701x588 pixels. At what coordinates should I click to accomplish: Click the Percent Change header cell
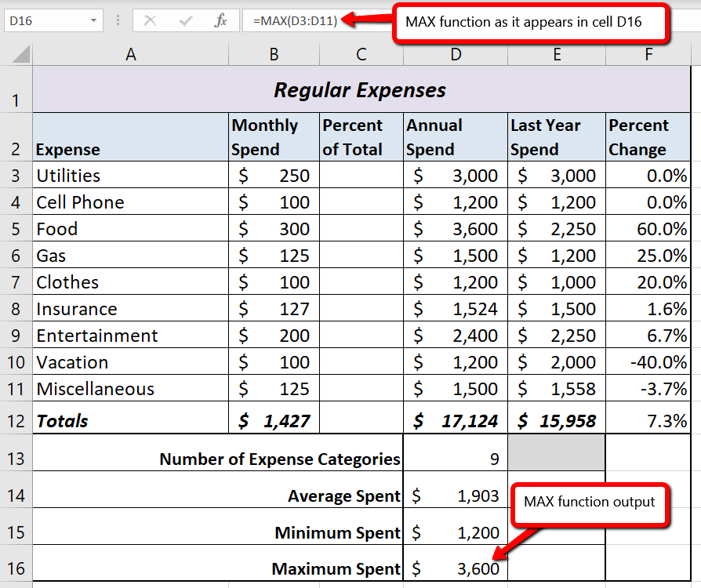648,137
